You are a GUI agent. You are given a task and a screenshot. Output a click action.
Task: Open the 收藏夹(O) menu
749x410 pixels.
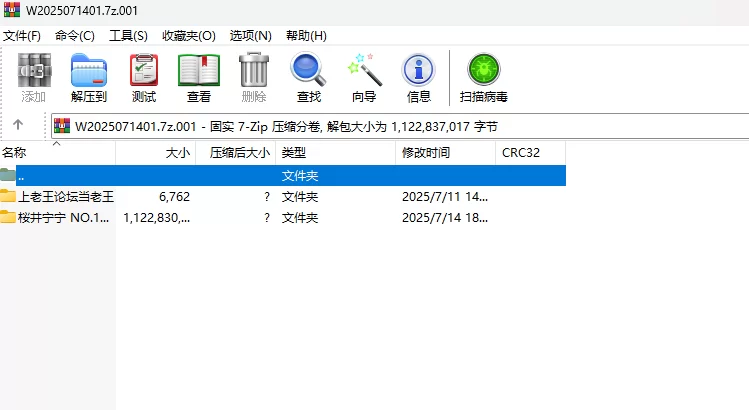point(189,36)
